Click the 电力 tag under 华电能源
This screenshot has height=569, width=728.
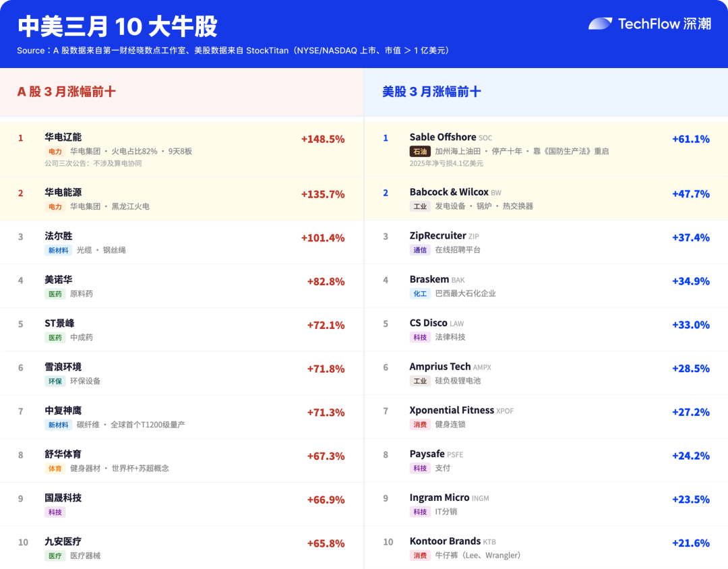pyautogui.click(x=55, y=207)
